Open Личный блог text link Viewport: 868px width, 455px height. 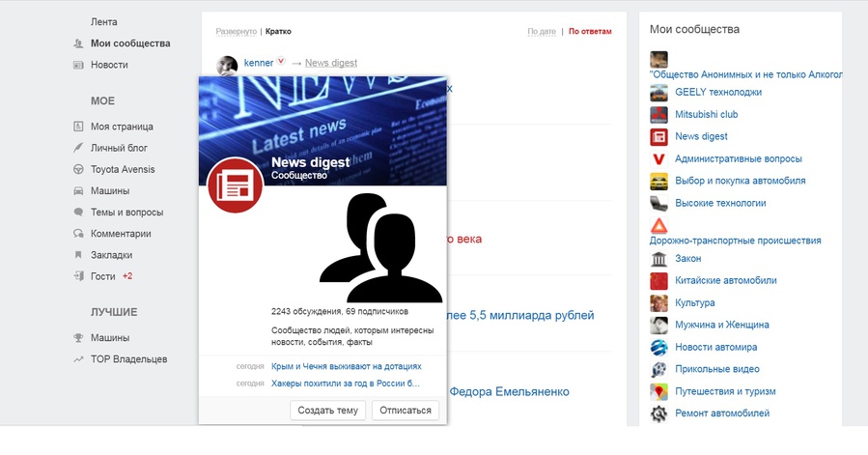119,148
